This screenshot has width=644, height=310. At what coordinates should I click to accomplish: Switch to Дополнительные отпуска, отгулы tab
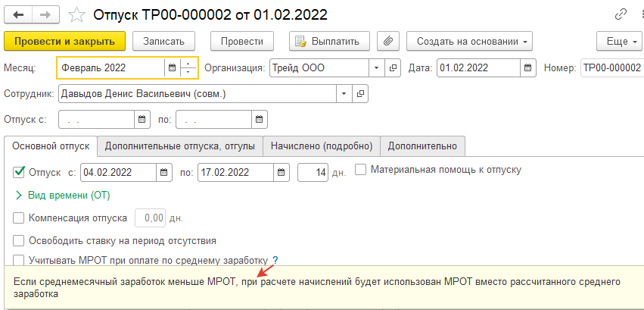tap(180, 146)
